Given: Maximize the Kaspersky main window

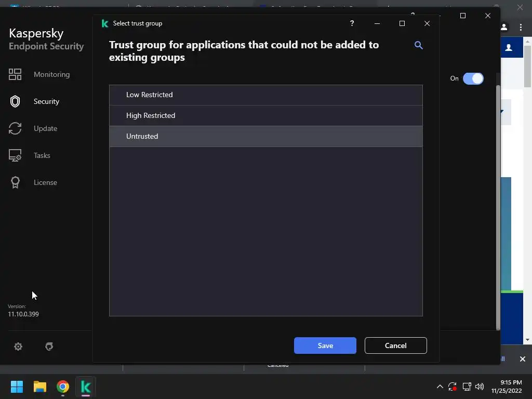Looking at the screenshot, I should (463, 16).
